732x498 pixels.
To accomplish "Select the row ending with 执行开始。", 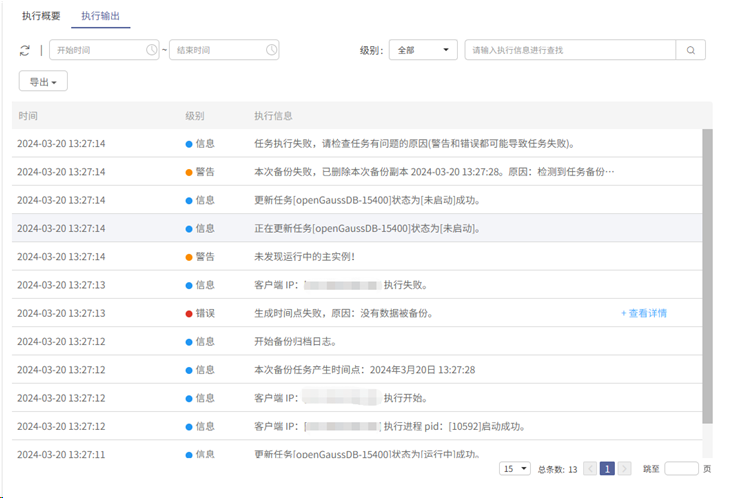I will click(x=357, y=398).
